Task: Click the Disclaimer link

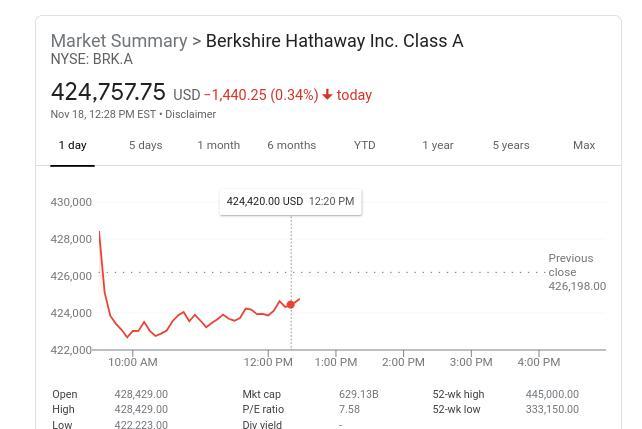Action: pos(190,114)
